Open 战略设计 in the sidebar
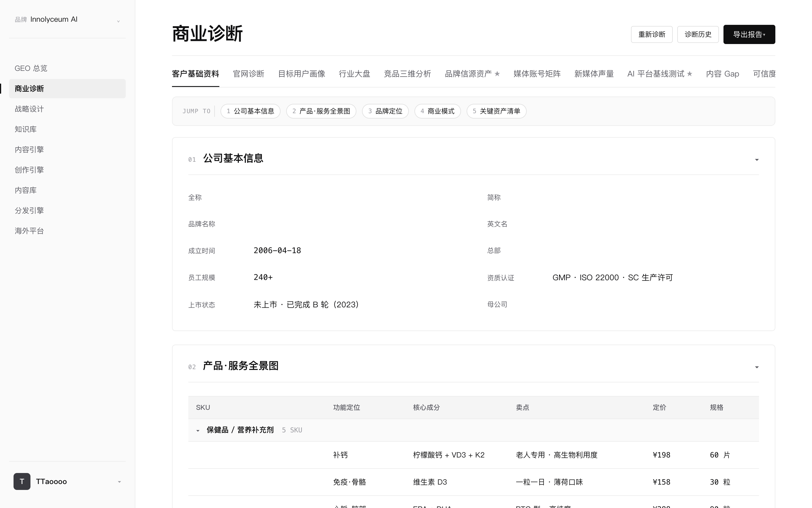 coord(67,109)
